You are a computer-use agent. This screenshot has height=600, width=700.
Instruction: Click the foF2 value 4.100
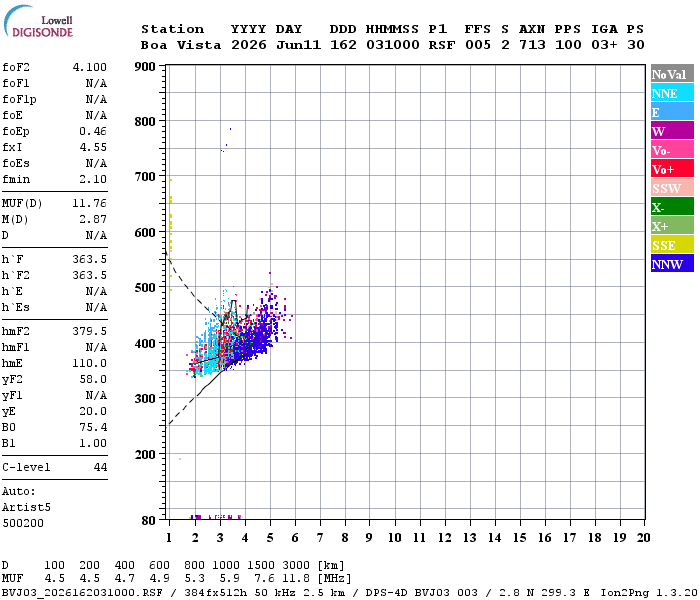tap(90, 67)
